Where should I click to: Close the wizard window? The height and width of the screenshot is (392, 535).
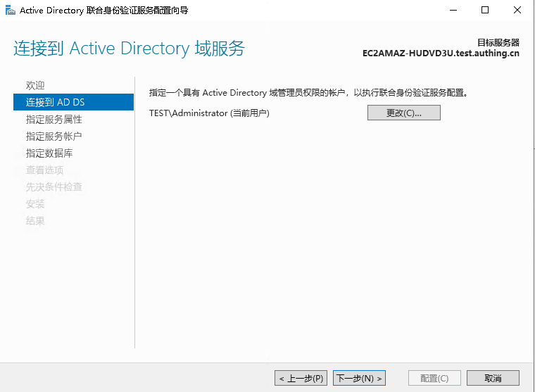click(x=517, y=11)
